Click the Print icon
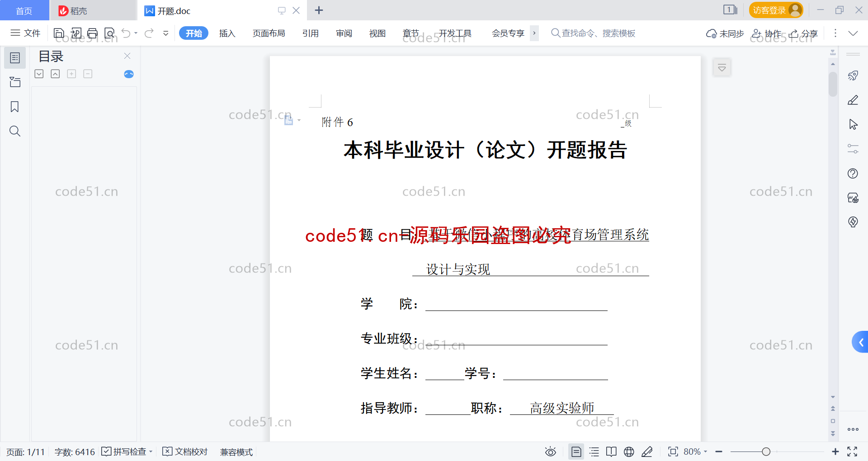 click(x=93, y=33)
